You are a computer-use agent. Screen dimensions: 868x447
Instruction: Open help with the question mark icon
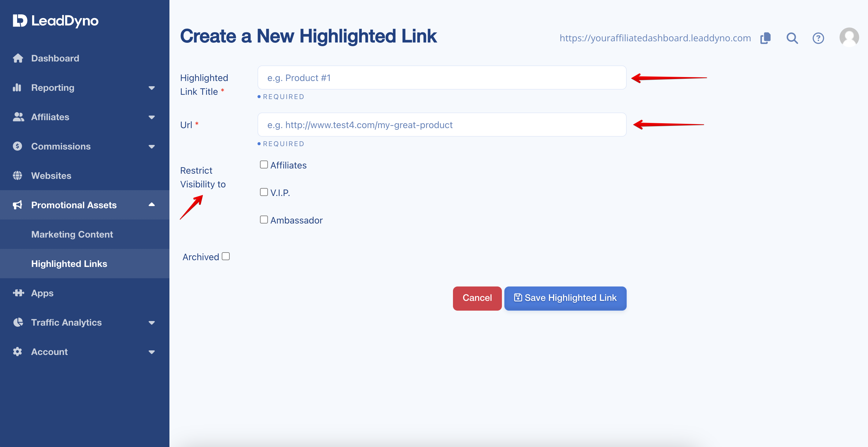coord(818,38)
